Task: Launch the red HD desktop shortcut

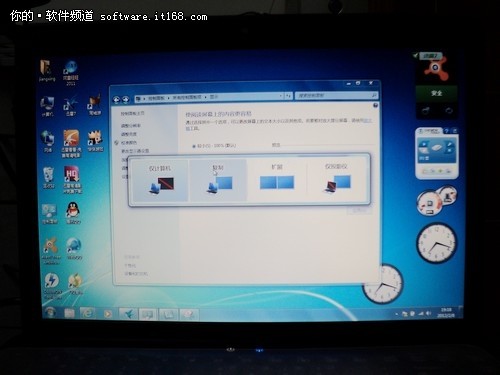Action: [x=72, y=179]
